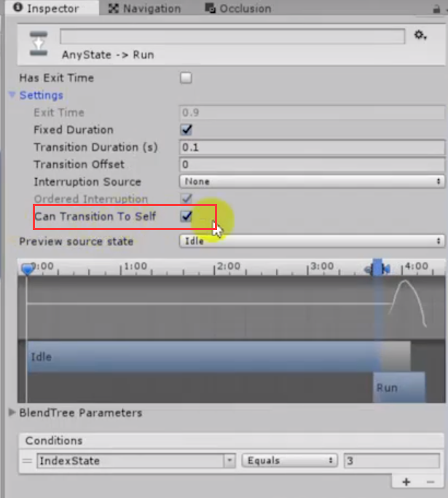
Task: Click the Transition Duration field
Action: (312, 147)
